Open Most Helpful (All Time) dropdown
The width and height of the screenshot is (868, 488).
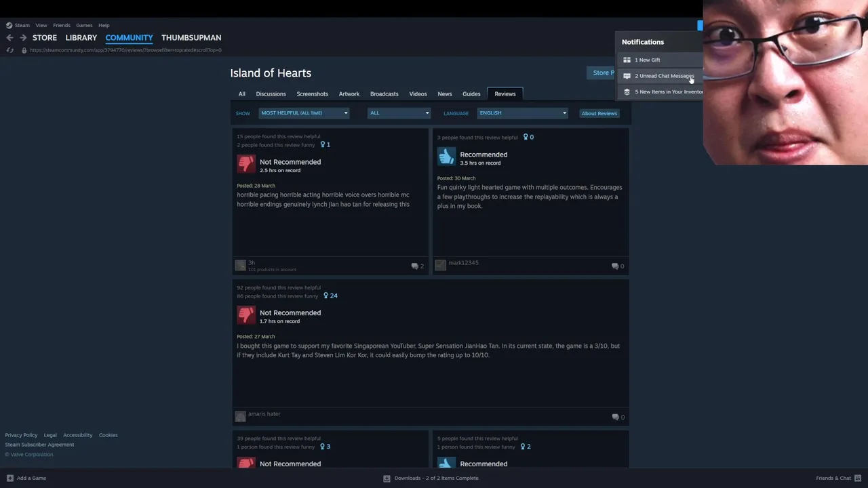[304, 113]
